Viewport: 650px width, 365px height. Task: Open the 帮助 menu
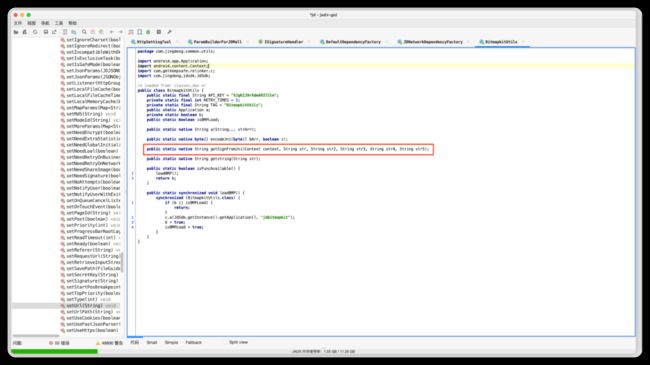pyautogui.click(x=73, y=23)
